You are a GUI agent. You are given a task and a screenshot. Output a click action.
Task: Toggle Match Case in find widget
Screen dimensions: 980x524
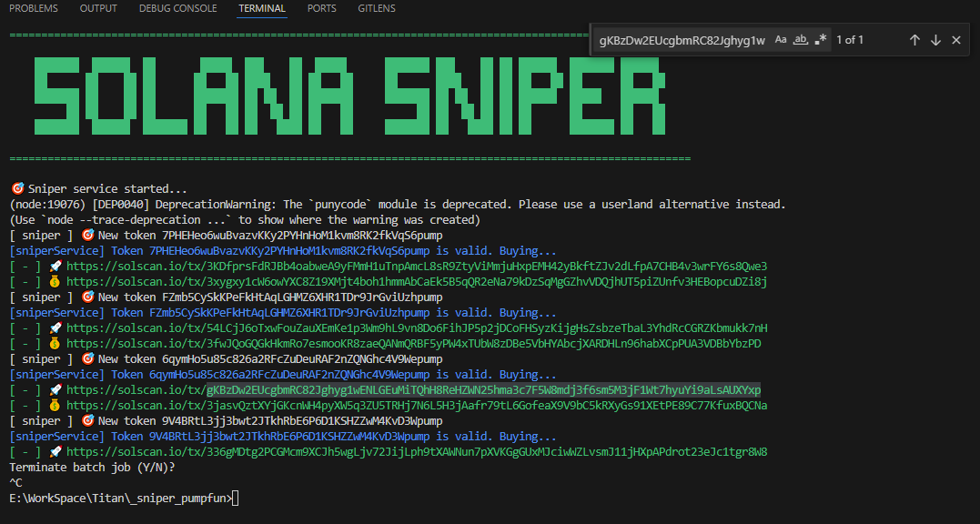(x=781, y=40)
